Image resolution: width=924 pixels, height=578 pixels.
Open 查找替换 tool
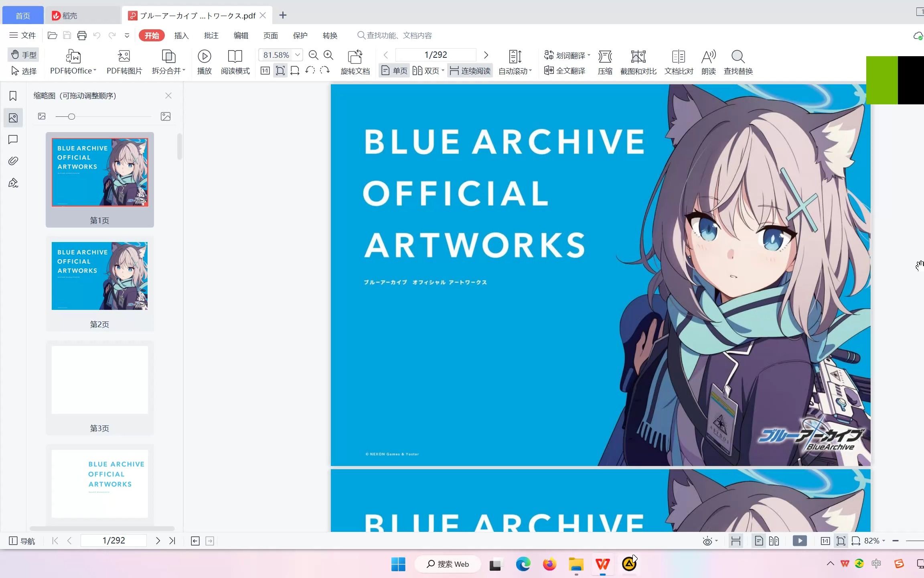pyautogui.click(x=738, y=62)
